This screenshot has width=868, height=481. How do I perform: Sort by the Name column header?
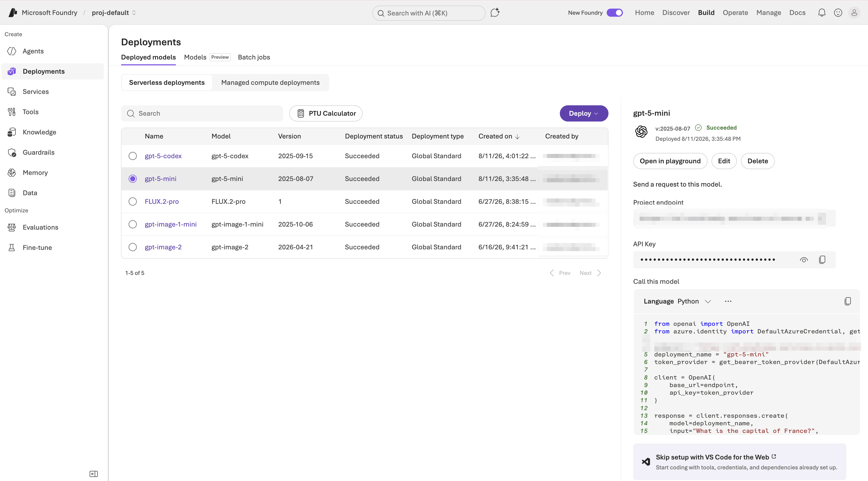[x=154, y=136]
